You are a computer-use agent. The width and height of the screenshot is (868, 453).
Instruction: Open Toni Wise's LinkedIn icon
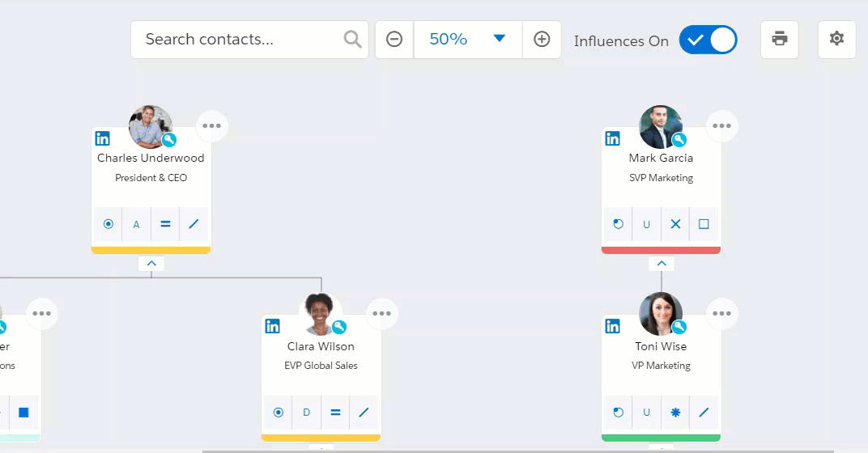point(612,326)
